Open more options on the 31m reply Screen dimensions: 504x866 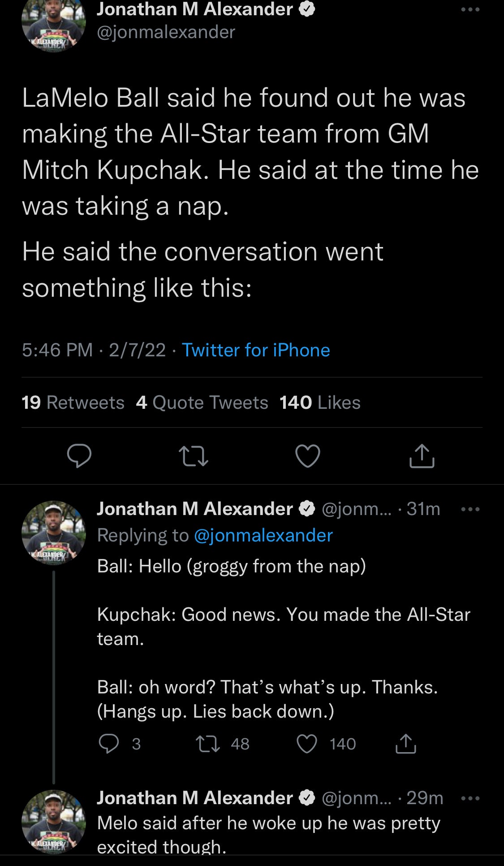470,509
